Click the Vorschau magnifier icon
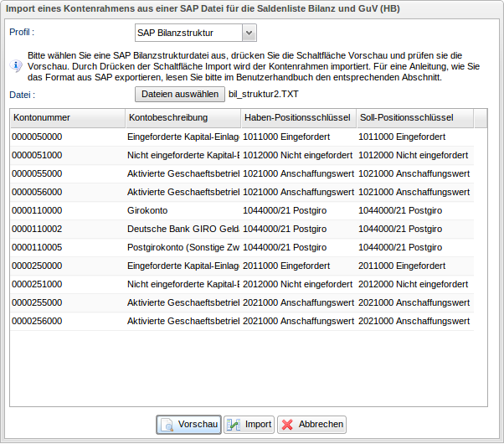The image size is (504, 444). click(x=167, y=425)
